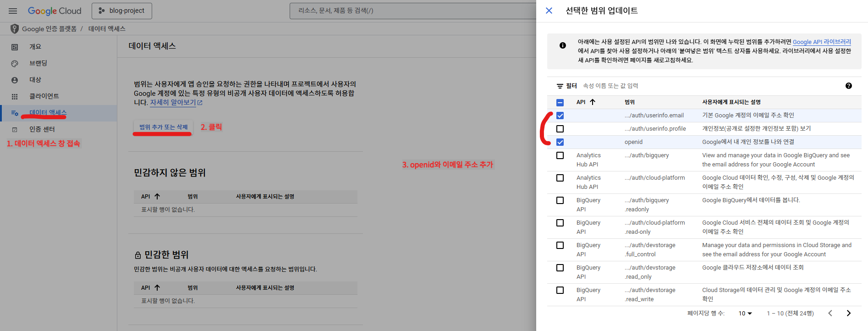Check BigQuery API cloud-platform.read-only checkbox
This screenshot has width=868, height=331.
(560, 223)
